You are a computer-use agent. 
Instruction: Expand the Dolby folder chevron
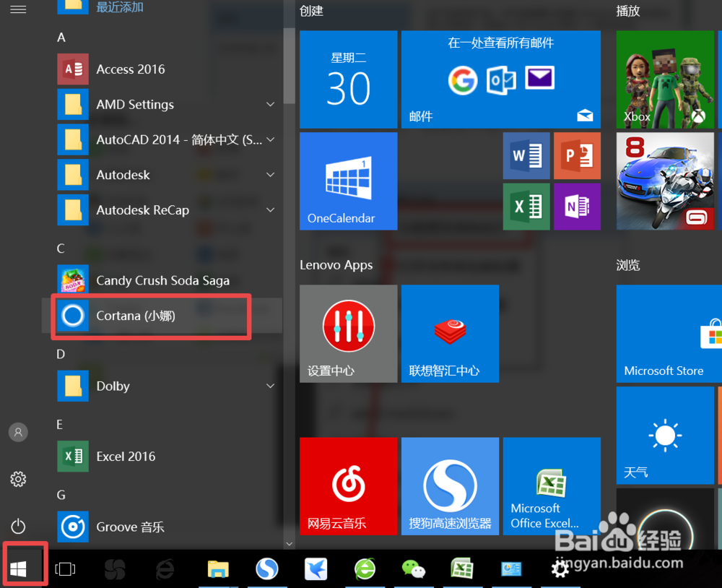click(270, 386)
